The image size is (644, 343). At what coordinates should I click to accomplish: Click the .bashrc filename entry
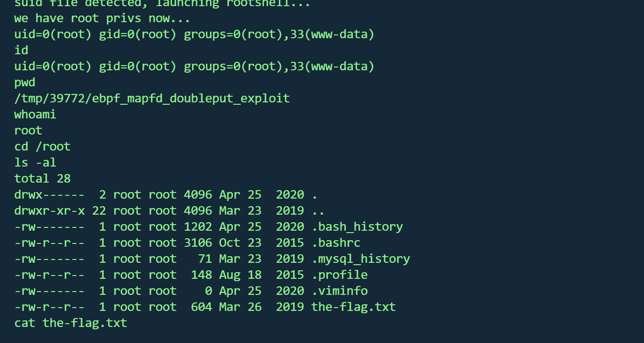point(336,243)
